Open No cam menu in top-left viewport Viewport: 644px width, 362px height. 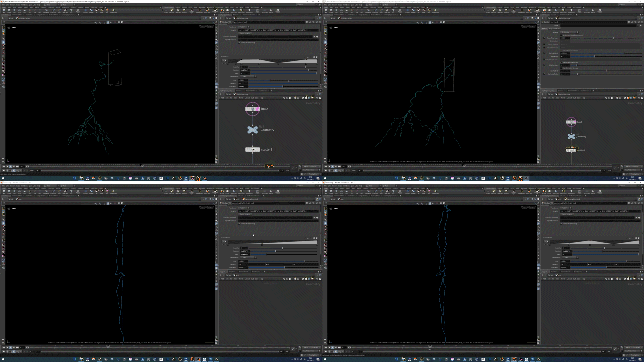(x=210, y=25)
